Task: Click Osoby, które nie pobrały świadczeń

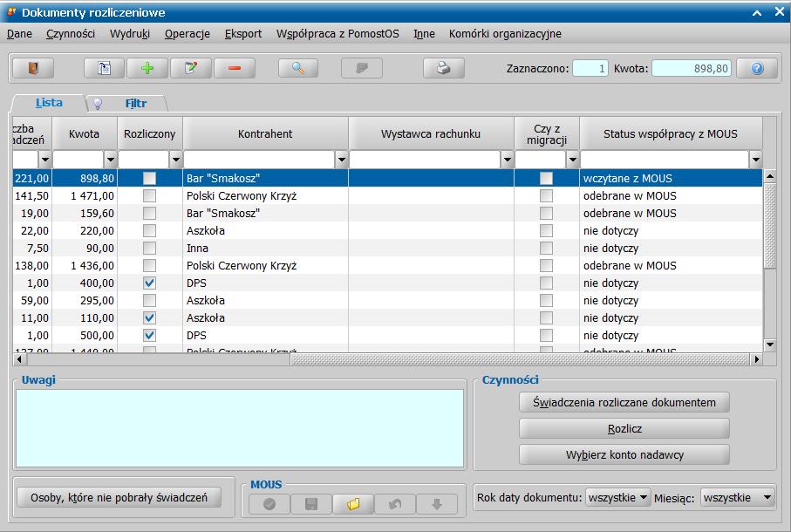Action: pyautogui.click(x=119, y=498)
